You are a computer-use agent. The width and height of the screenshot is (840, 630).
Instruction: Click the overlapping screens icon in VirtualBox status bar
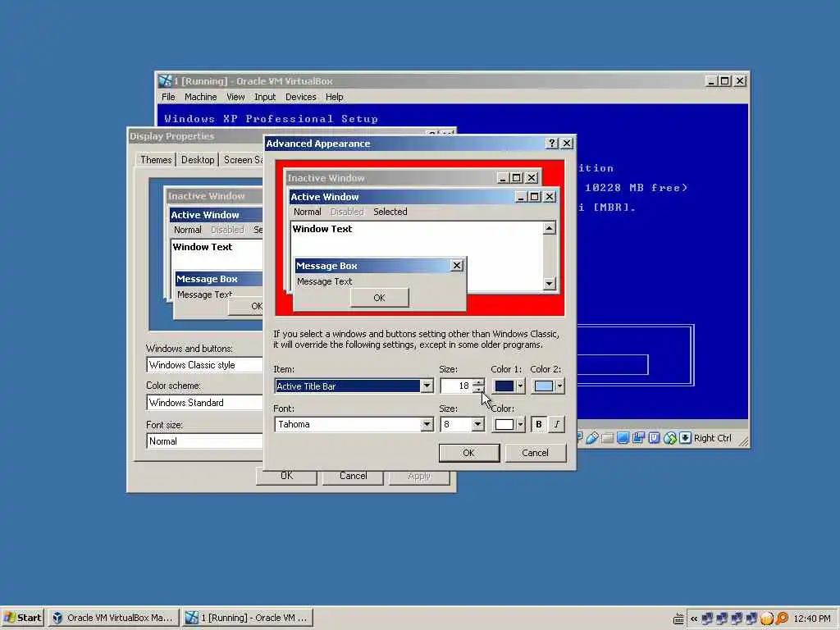click(x=638, y=438)
